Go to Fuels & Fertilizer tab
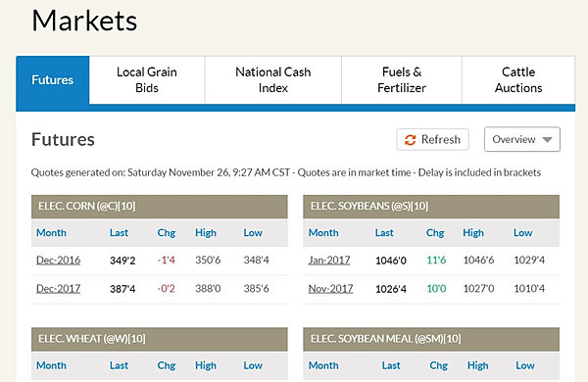The height and width of the screenshot is (382, 588). [x=402, y=80]
